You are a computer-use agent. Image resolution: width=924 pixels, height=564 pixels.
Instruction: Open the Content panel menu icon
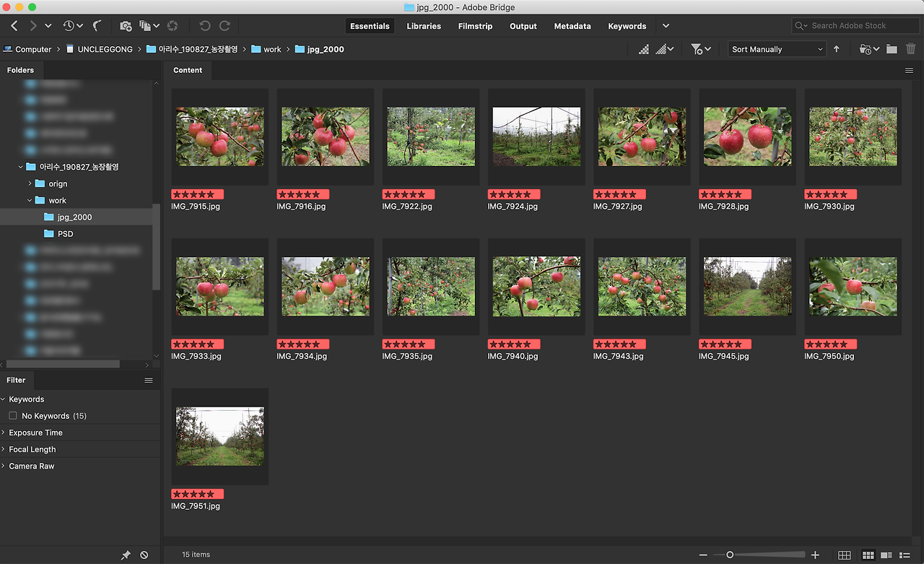(x=910, y=71)
